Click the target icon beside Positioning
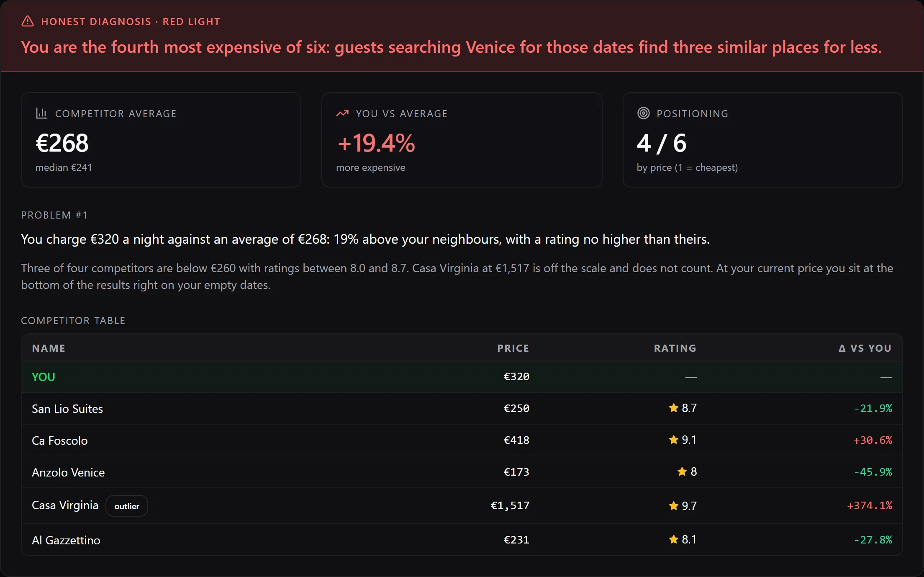The height and width of the screenshot is (577, 924). (643, 113)
